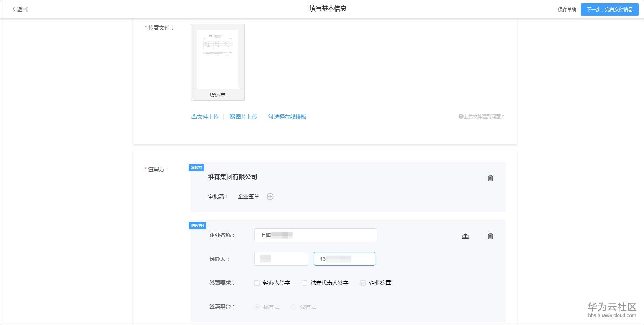Click the upload icon for receiver 接收方1
The image size is (644, 325).
465,236
